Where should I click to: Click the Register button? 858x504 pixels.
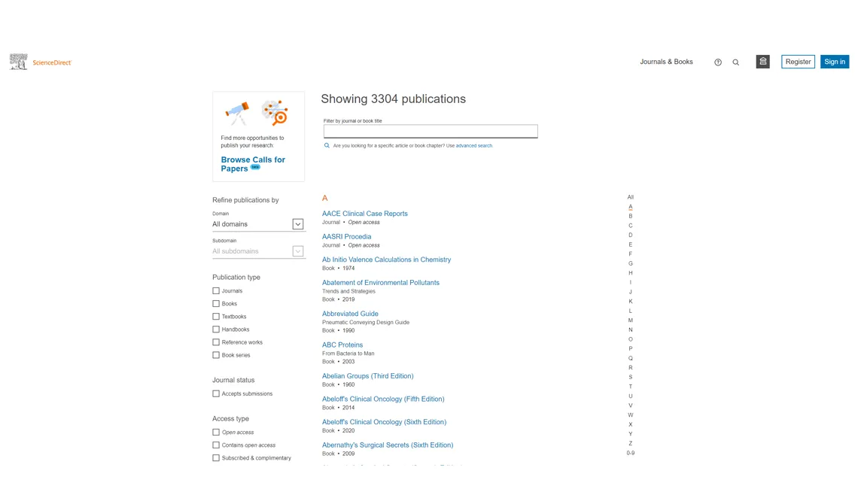798,62
